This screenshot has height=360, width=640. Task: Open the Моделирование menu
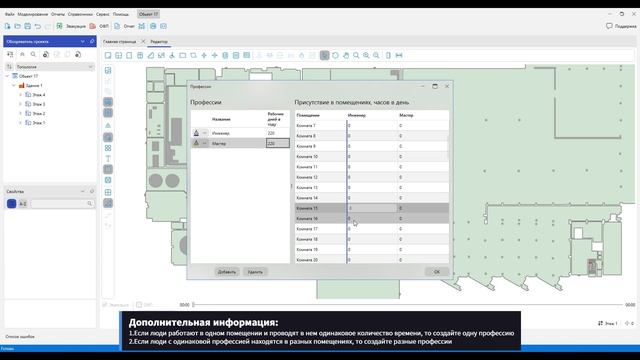click(33, 14)
